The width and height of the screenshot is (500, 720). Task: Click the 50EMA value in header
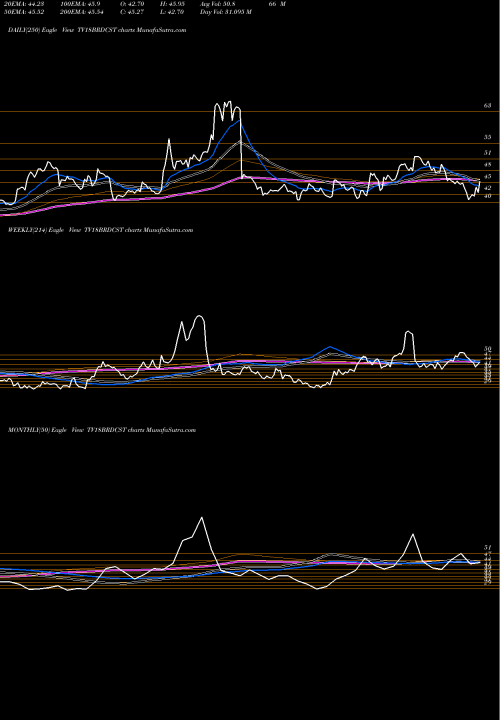click(x=22, y=12)
